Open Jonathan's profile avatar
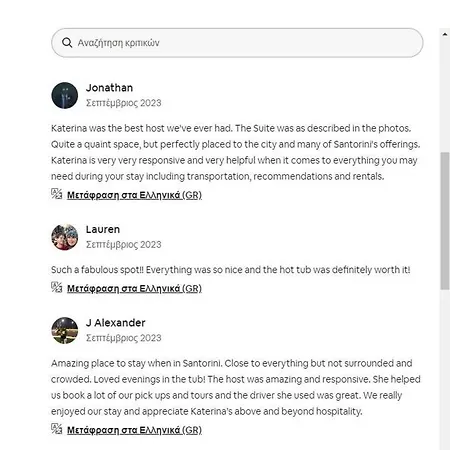The width and height of the screenshot is (450, 450). tap(65, 95)
